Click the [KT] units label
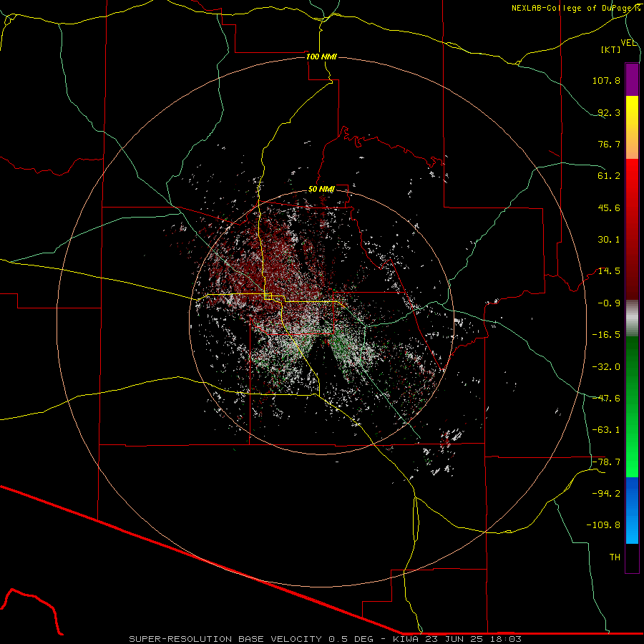This screenshot has height=644, width=644. 611,49
